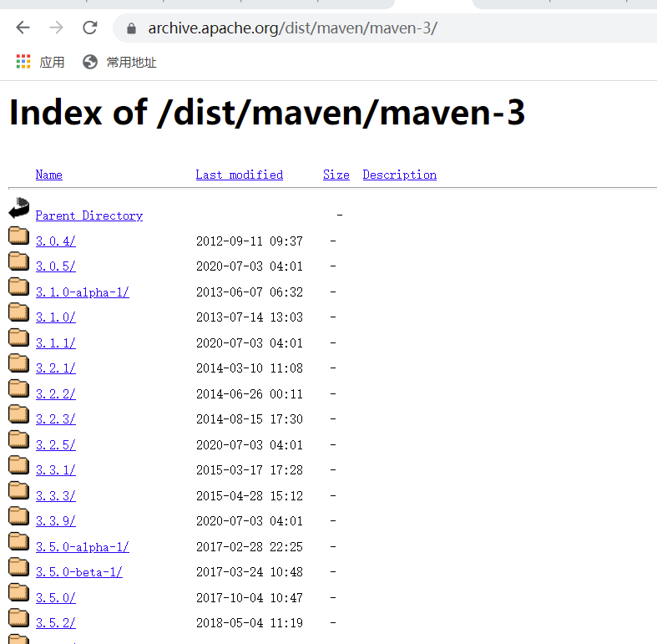Image resolution: width=657 pixels, height=644 pixels.
Task: Click the address bar URL archive.apache.org/dist/maven/maven-3/
Action: [x=292, y=28]
